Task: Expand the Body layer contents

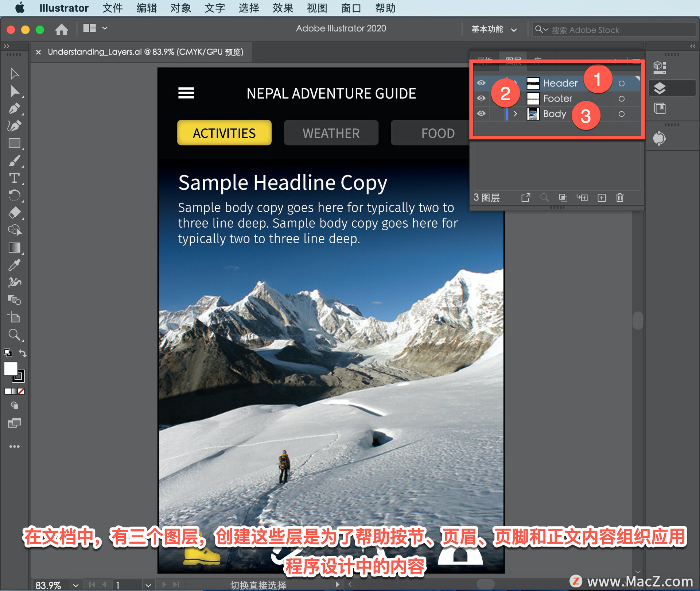Action: 515,114
